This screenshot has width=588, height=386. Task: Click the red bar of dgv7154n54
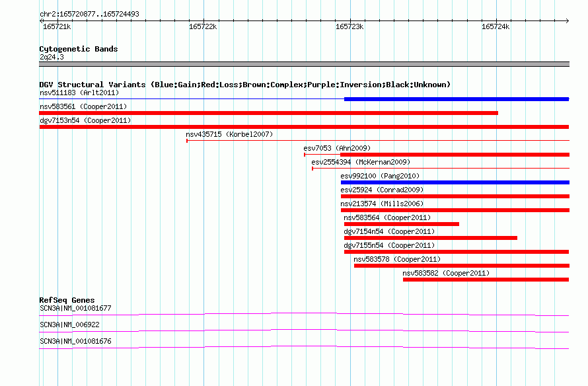431,238
